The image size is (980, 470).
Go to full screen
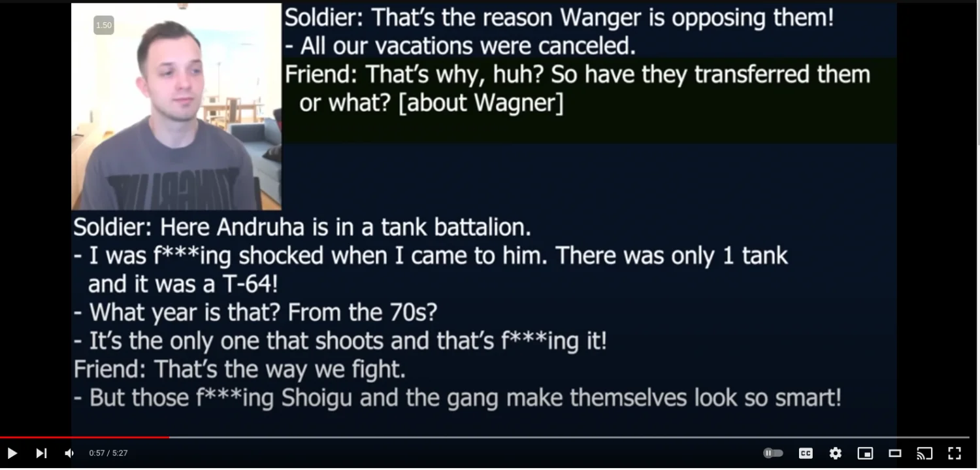click(955, 453)
